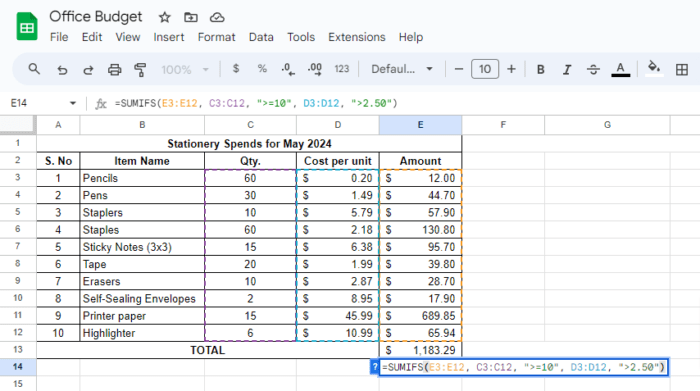
Task: Expand the name box dropdown arrow
Action: point(73,104)
